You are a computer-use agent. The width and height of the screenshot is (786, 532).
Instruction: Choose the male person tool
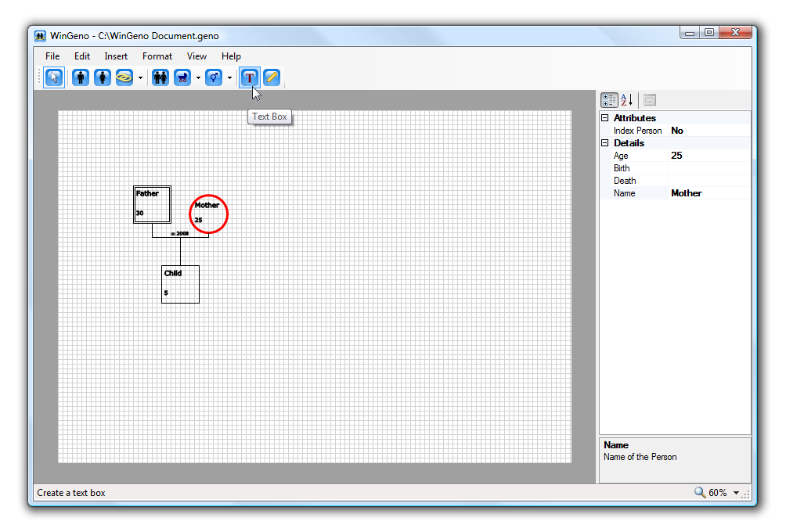click(x=81, y=77)
